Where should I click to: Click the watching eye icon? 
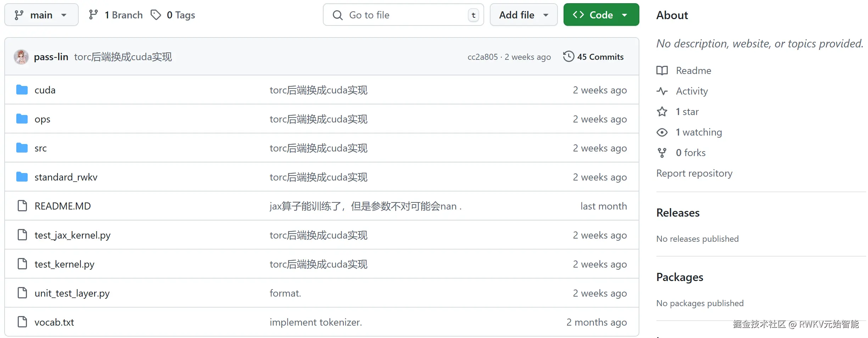(662, 132)
